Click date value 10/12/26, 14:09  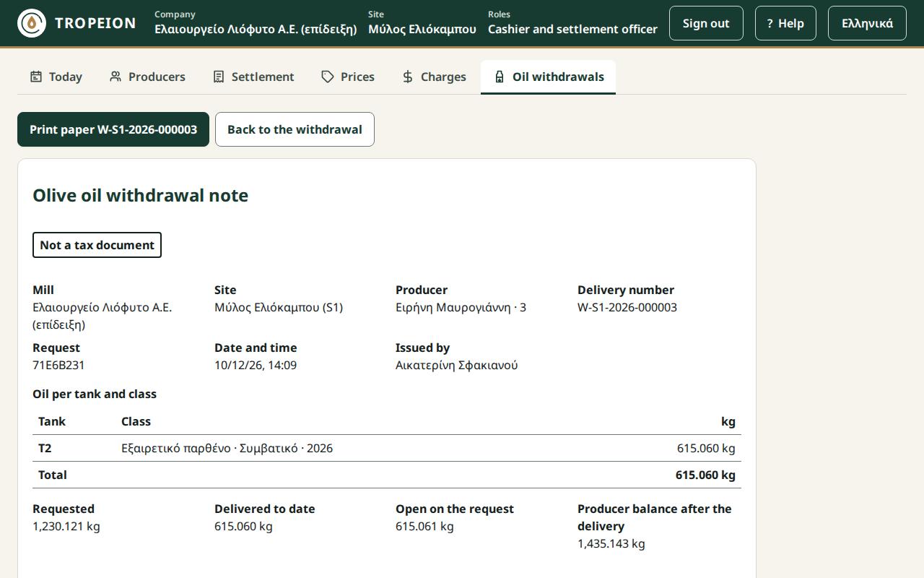pyautogui.click(x=256, y=365)
